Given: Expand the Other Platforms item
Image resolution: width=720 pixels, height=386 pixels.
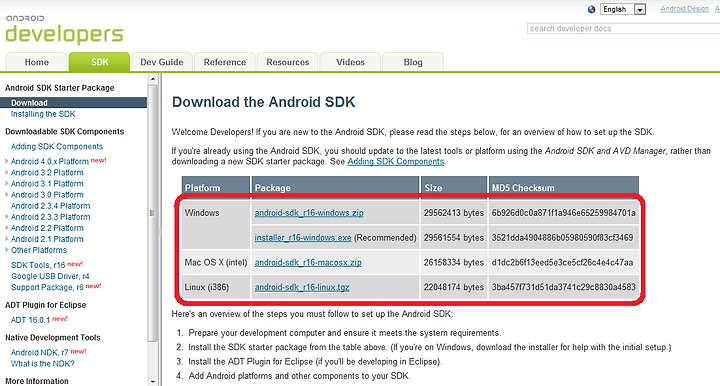Looking at the screenshot, I should [6, 250].
